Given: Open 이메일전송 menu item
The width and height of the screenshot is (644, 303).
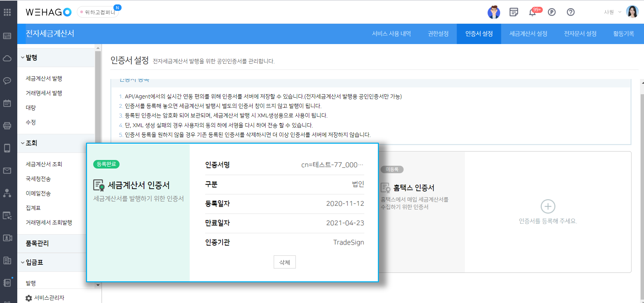Looking at the screenshot, I should click(x=38, y=194).
